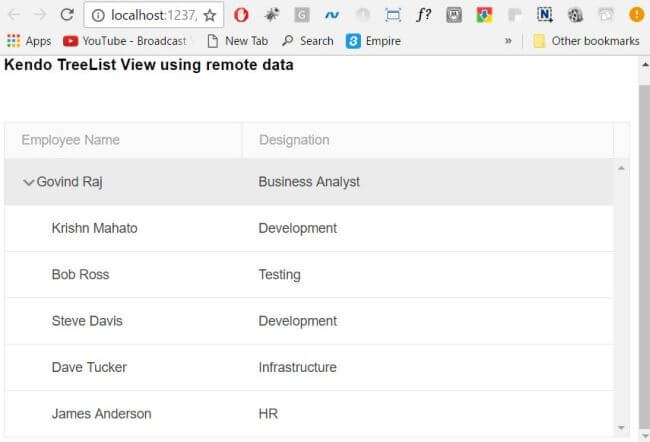The image size is (650, 442).
Task: Click the Designation column header
Action: [x=294, y=140]
